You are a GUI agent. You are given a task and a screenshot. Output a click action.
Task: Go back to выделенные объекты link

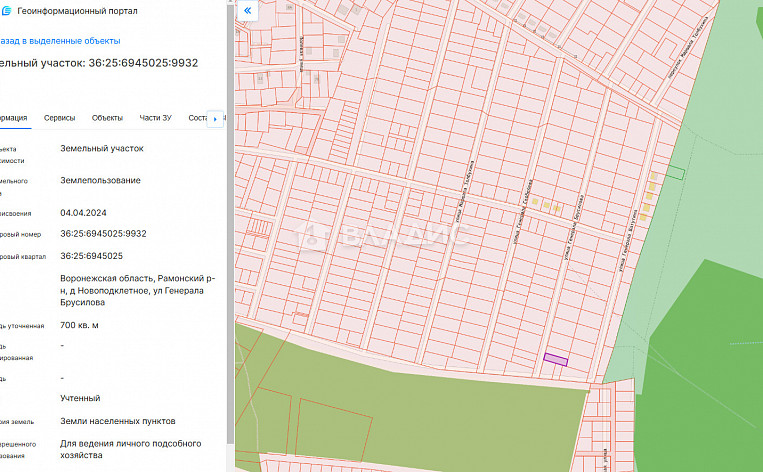point(59,41)
